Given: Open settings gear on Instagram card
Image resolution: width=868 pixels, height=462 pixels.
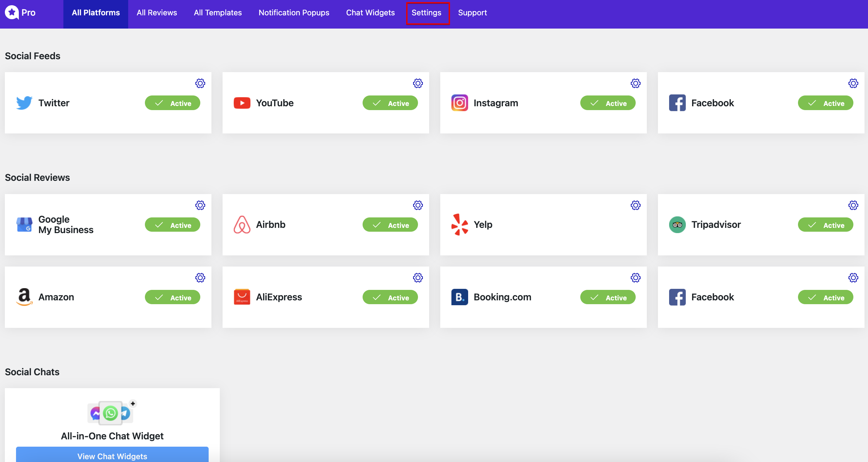Looking at the screenshot, I should 636,83.
